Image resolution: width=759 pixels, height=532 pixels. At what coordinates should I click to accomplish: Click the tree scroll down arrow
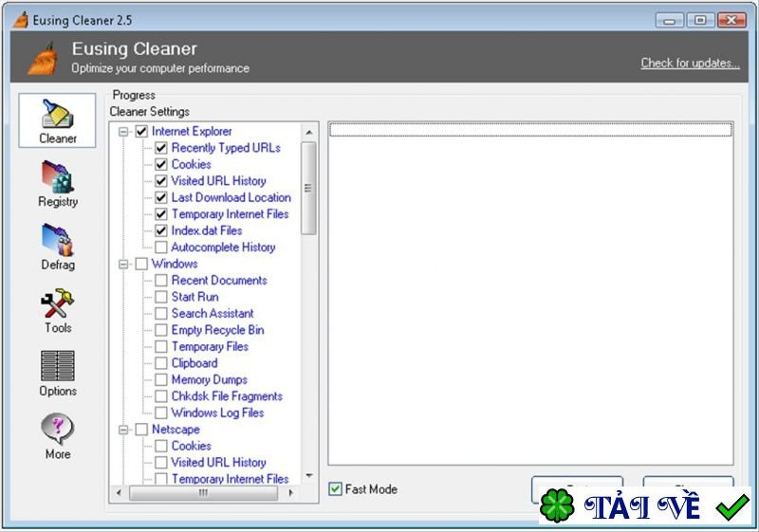click(309, 476)
